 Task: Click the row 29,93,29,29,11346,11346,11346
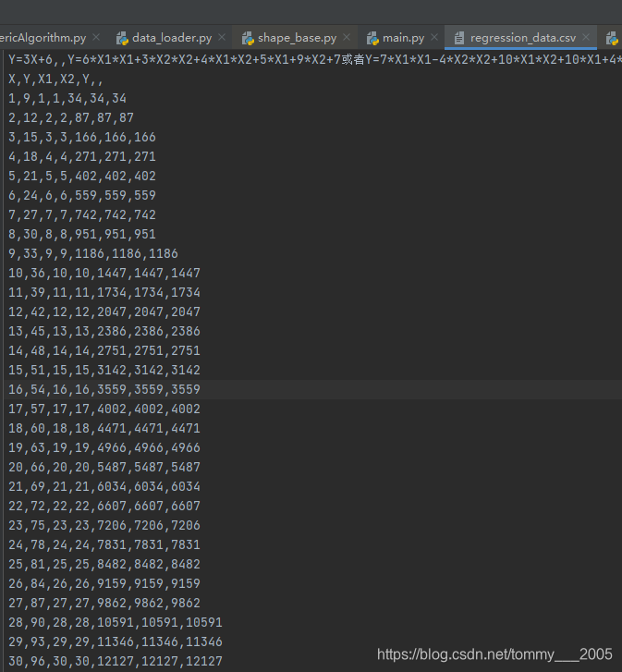(116, 641)
